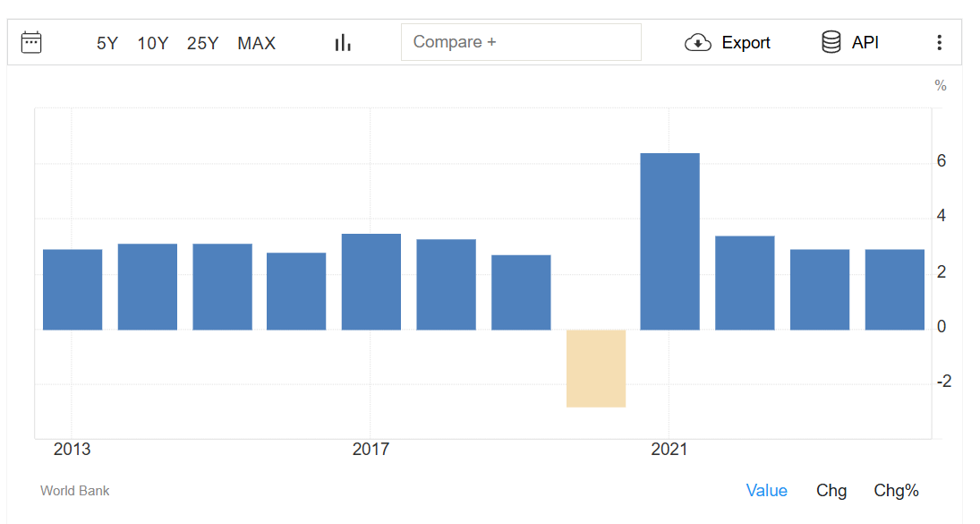The image size is (980, 524).
Task: Show the MAX time range
Action: (x=256, y=43)
